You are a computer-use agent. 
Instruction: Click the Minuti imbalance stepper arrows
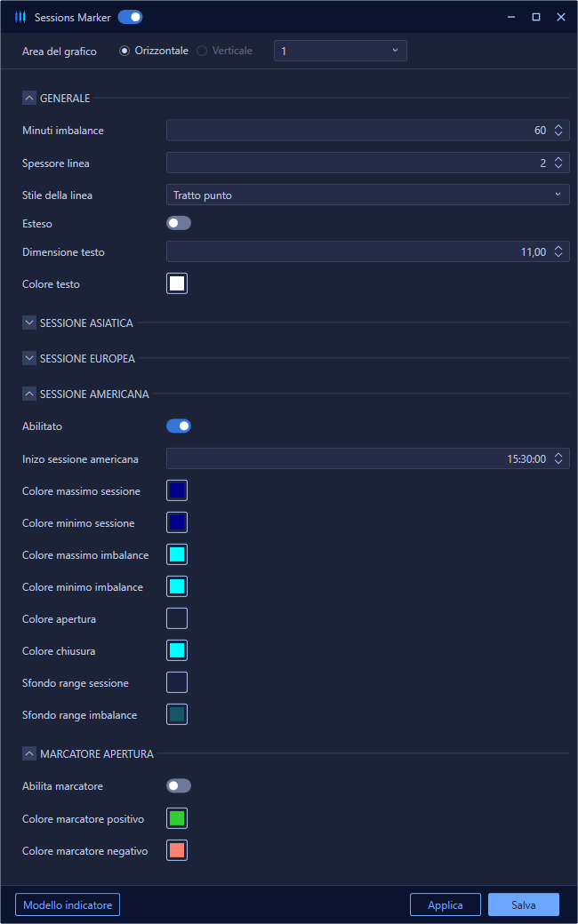558,131
